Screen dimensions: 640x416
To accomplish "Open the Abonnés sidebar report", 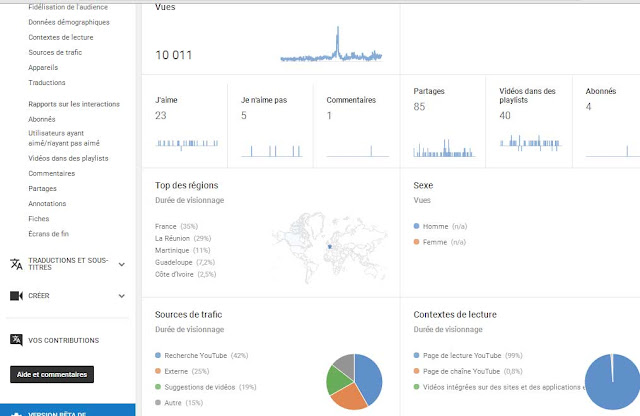I will point(42,119).
